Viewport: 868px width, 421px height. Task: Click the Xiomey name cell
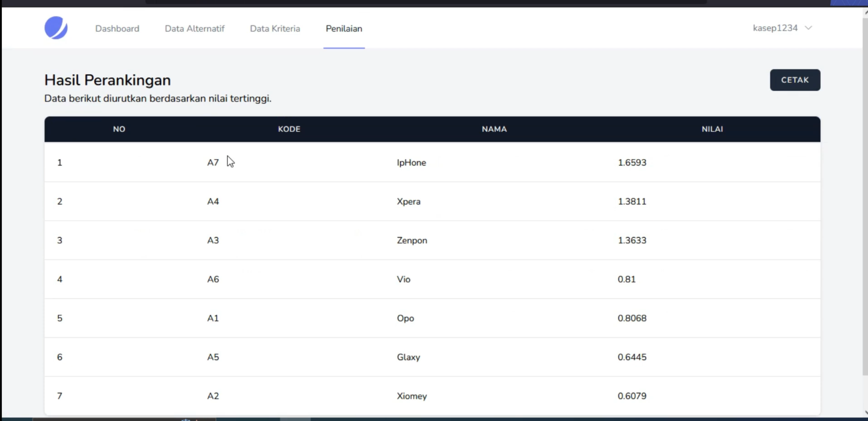point(412,396)
